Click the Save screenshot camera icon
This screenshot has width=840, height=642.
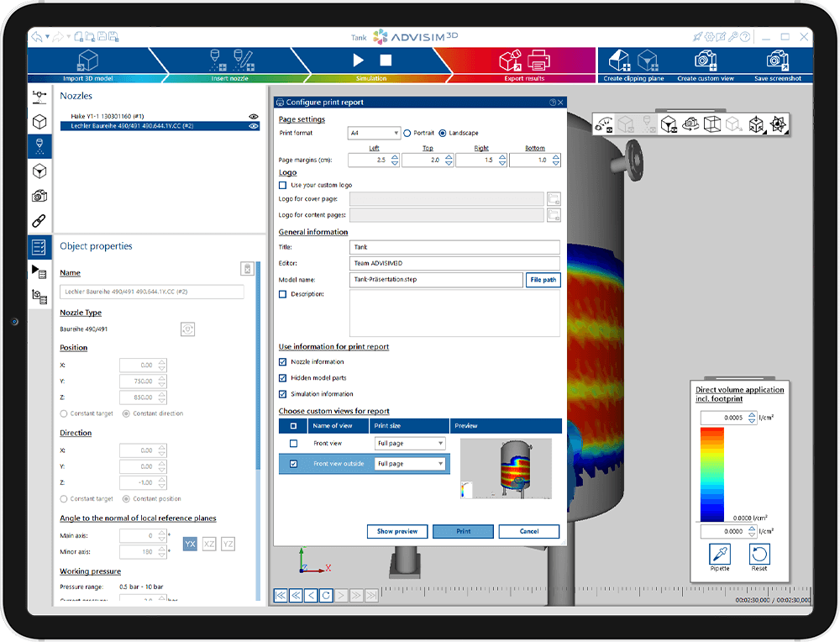tap(778, 61)
